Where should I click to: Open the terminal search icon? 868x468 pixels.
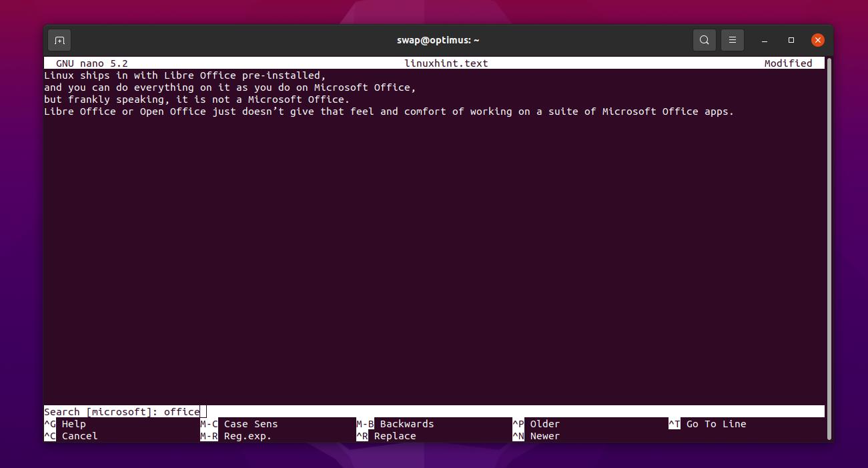click(704, 40)
